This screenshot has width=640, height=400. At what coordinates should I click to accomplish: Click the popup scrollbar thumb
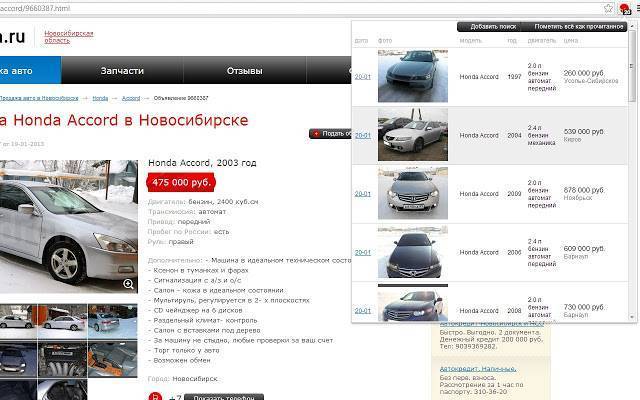[x=632, y=65]
